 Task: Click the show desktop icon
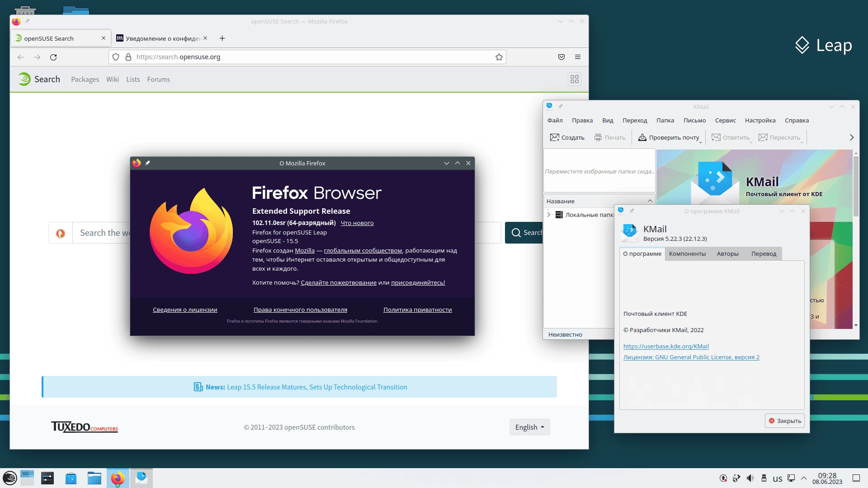click(856, 478)
